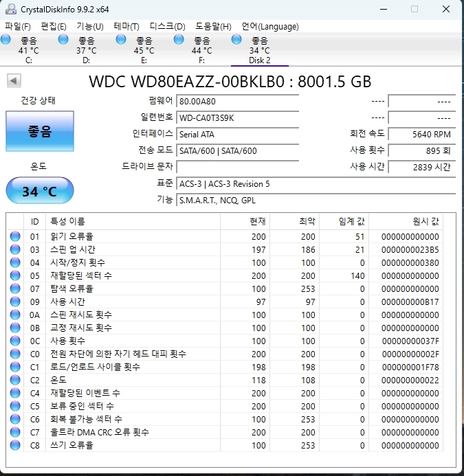Click status icon of attribute 0A 스핀 재시도 횟수
464x476 pixels.
[15, 315]
